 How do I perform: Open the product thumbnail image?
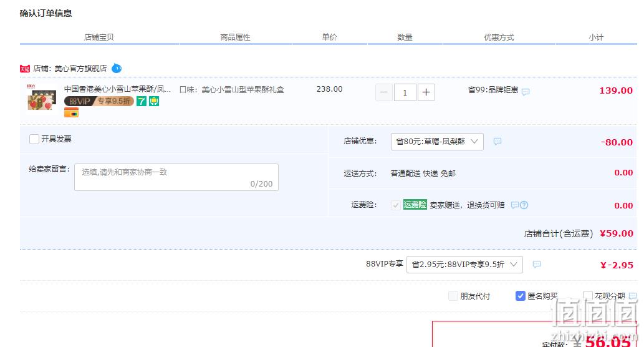click(x=42, y=97)
